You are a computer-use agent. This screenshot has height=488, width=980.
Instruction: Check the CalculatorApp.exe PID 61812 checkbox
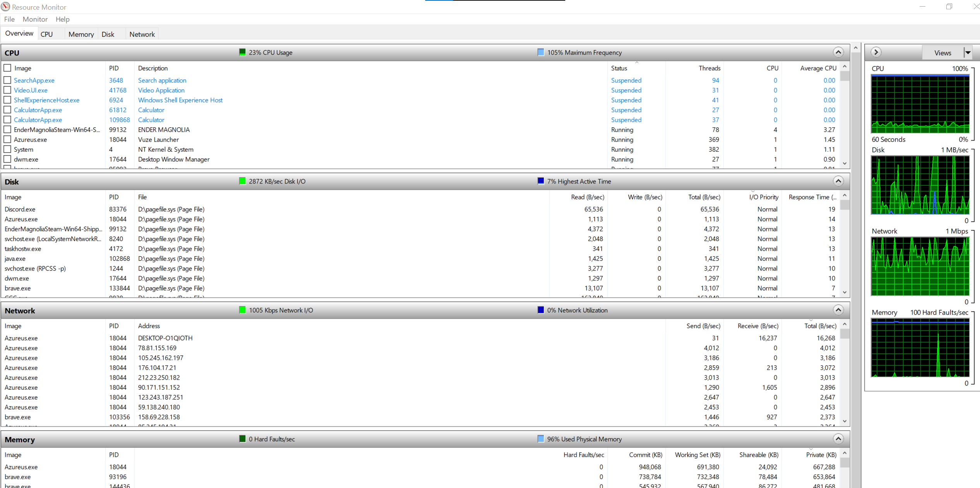pos(7,110)
